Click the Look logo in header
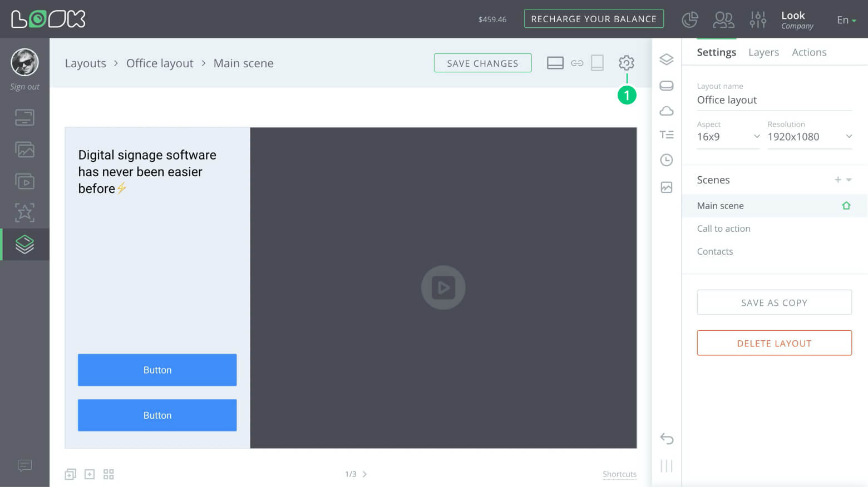This screenshot has width=868, height=487. pyautogui.click(x=48, y=19)
